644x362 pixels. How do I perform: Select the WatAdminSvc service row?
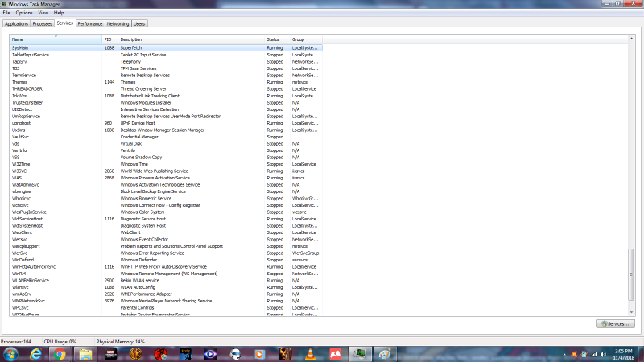pos(166,185)
